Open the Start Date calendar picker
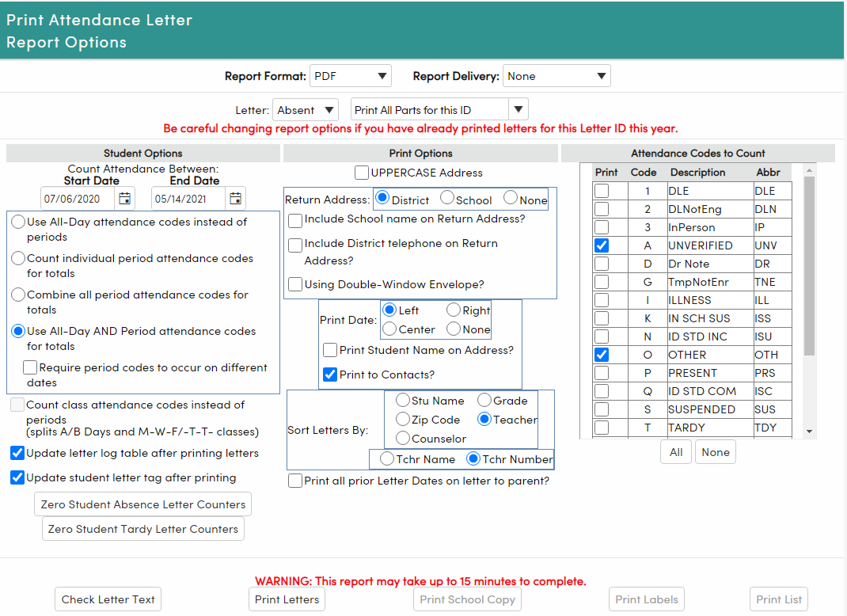The height and width of the screenshot is (616, 847). click(124, 198)
